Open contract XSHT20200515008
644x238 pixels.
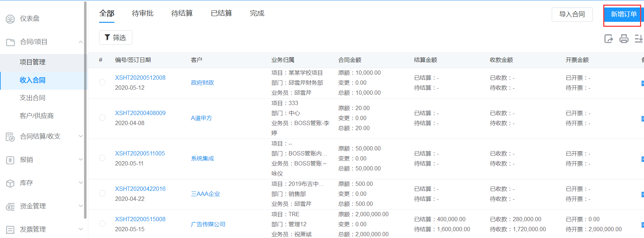point(140,219)
